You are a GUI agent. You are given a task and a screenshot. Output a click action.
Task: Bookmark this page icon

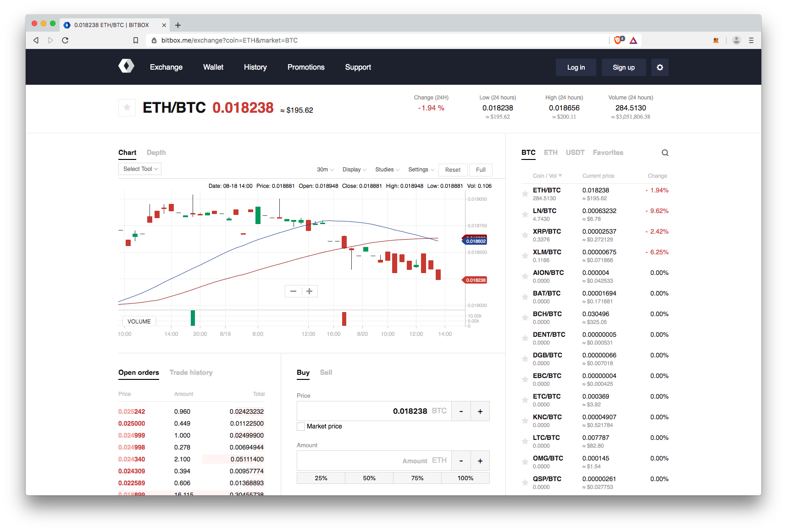[136, 40]
